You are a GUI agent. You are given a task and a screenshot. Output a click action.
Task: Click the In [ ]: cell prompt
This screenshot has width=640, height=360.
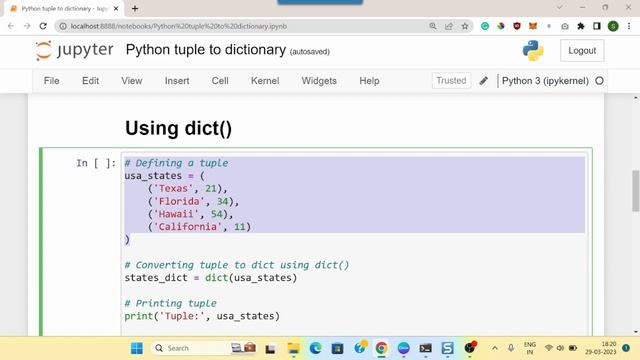pyautogui.click(x=96, y=163)
